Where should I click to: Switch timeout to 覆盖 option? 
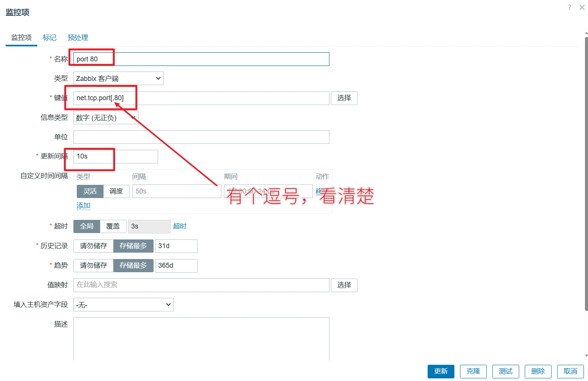click(113, 226)
